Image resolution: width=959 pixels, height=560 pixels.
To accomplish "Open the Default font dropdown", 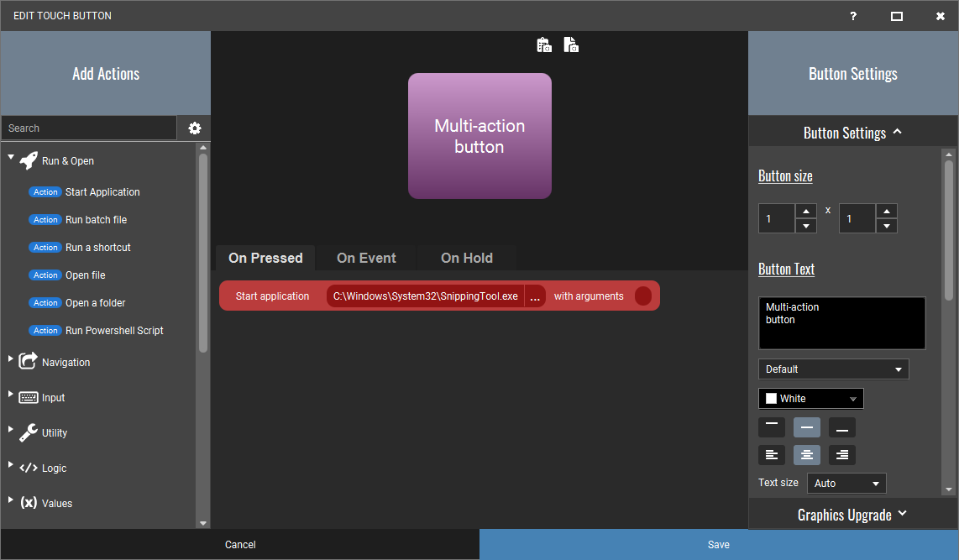I will coord(832,369).
